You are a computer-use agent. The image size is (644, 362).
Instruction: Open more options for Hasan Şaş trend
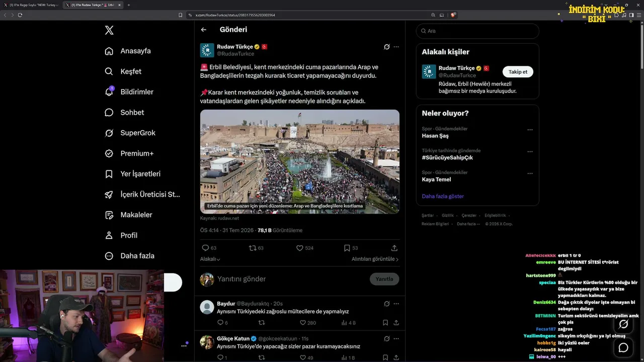530,130
